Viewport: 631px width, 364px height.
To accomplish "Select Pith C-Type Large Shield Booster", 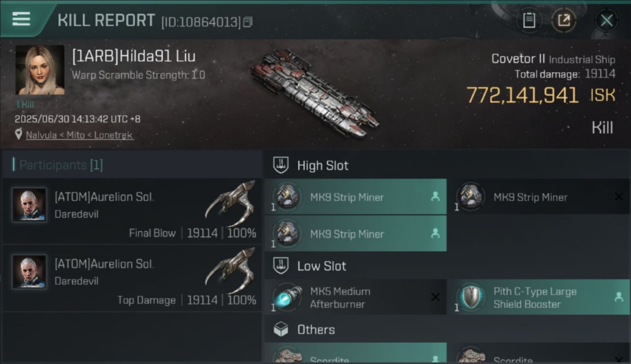I will pos(539,298).
